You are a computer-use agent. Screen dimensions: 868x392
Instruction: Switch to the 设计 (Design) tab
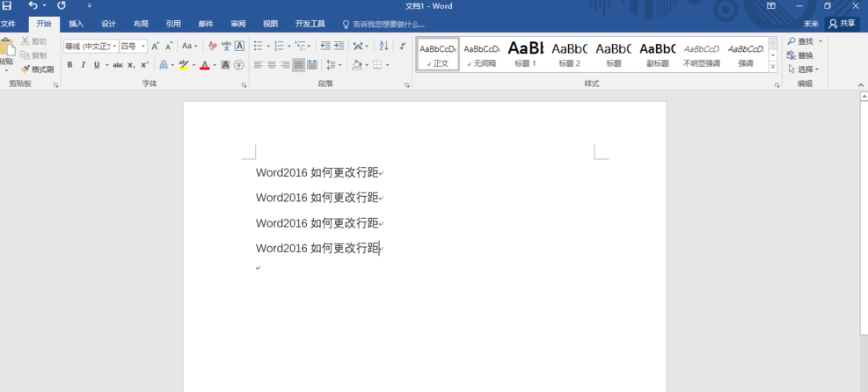108,24
